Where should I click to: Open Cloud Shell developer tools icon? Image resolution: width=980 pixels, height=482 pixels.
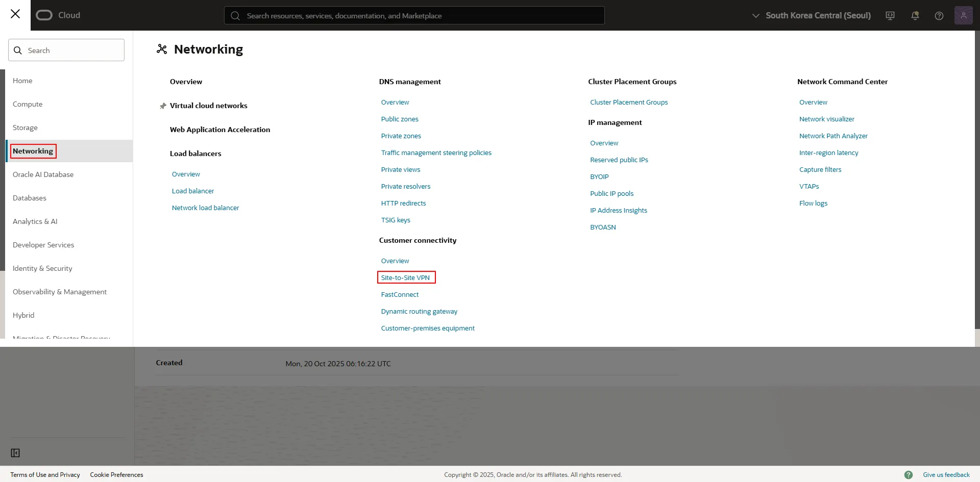point(890,16)
